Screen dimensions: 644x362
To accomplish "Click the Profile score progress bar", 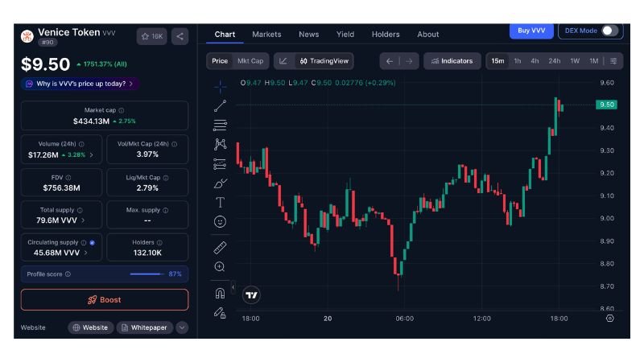I will tap(147, 274).
